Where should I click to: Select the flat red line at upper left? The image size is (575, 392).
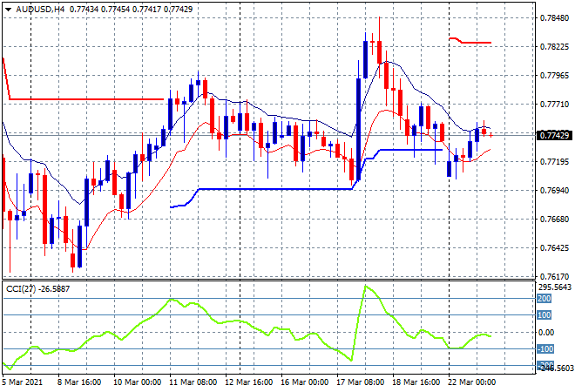coord(87,99)
